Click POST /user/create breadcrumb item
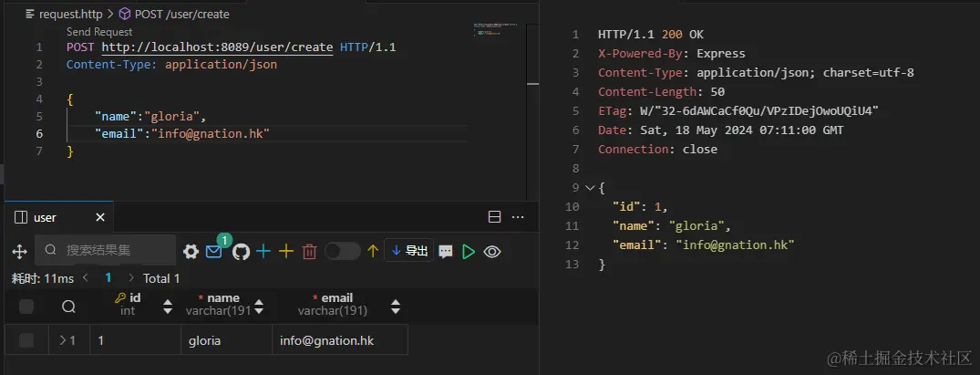The width and height of the screenshot is (980, 375). [x=182, y=14]
